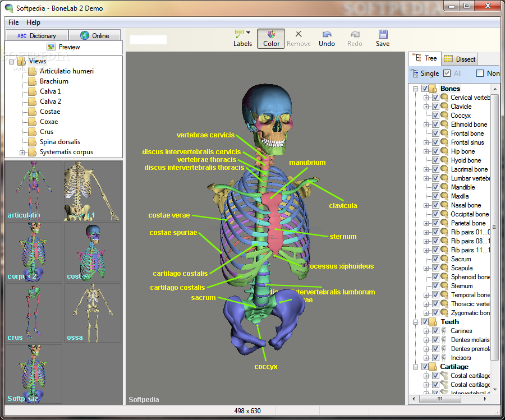
Task: Click the bone tree horizontal scrollbar
Action: click(x=440, y=399)
